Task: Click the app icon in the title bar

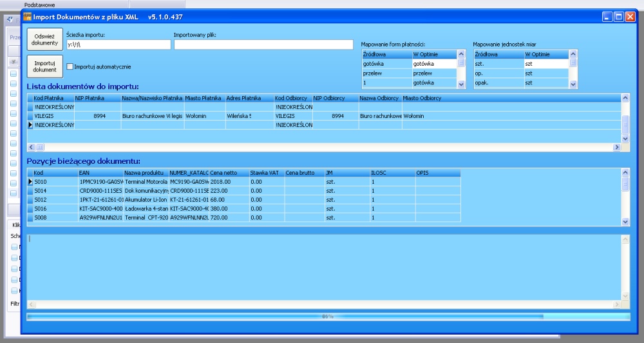Action: (x=28, y=17)
